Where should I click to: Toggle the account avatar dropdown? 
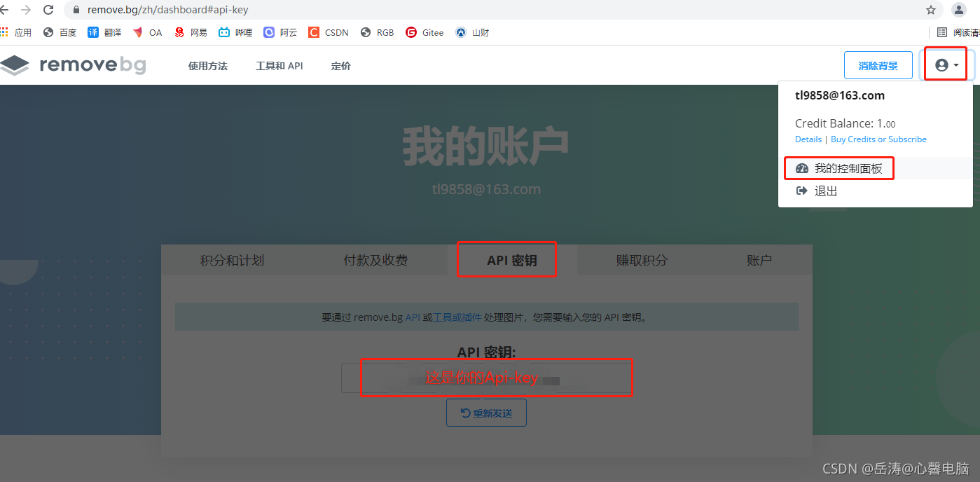tap(946, 65)
